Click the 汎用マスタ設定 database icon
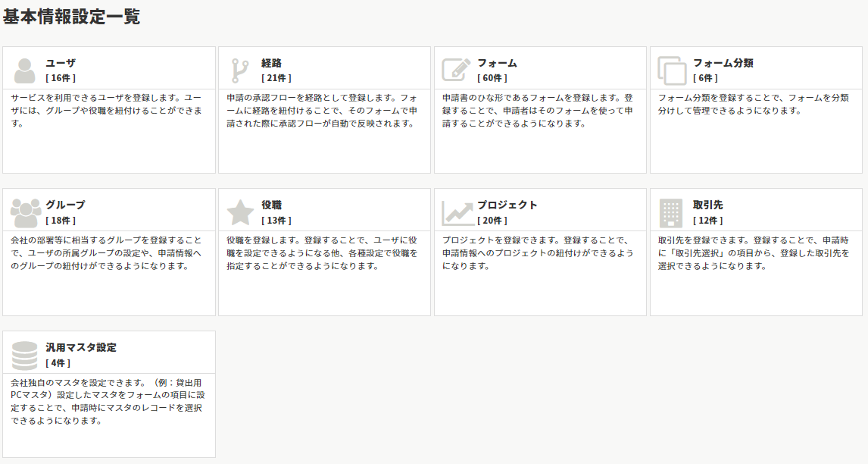 pos(24,356)
